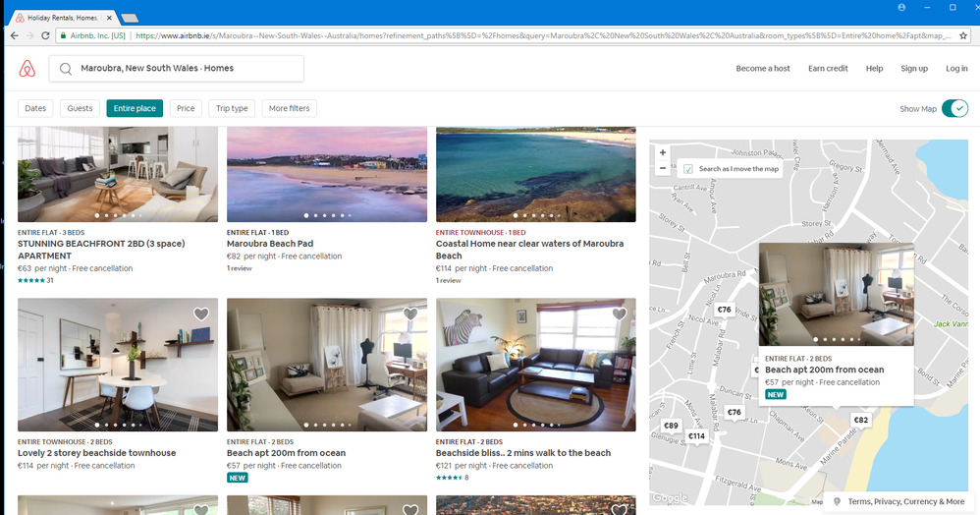Click the Log in link
Screen dimensions: 980x515
click(x=956, y=68)
